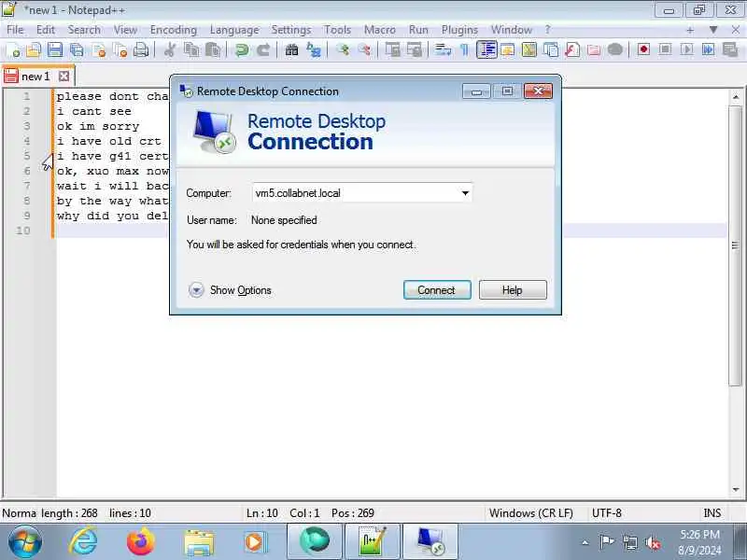This screenshot has height=560, width=747.
Task: Click the Start Recording macro icon
Action: (643, 49)
